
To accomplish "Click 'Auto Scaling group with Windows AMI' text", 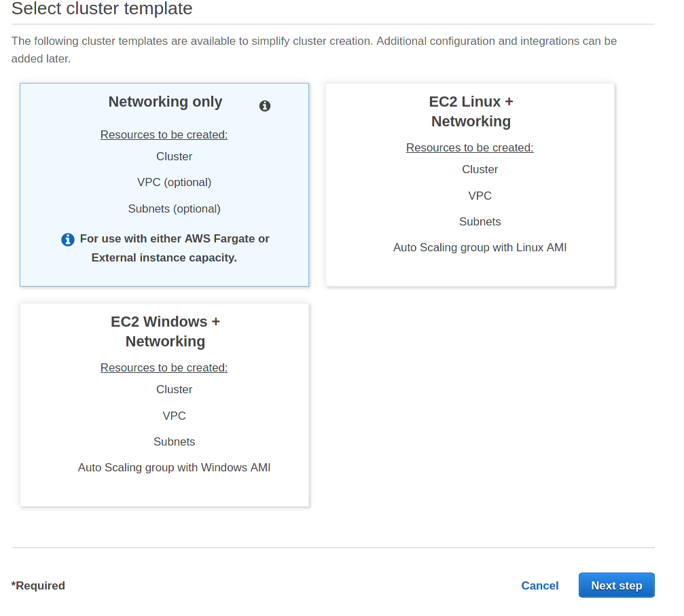I will 174,468.
